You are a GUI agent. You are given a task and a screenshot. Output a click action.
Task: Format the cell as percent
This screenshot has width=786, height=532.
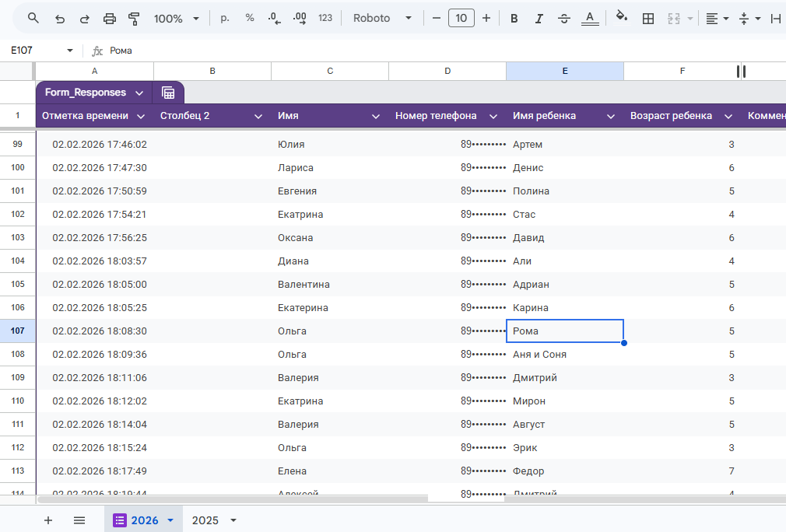[x=250, y=19]
